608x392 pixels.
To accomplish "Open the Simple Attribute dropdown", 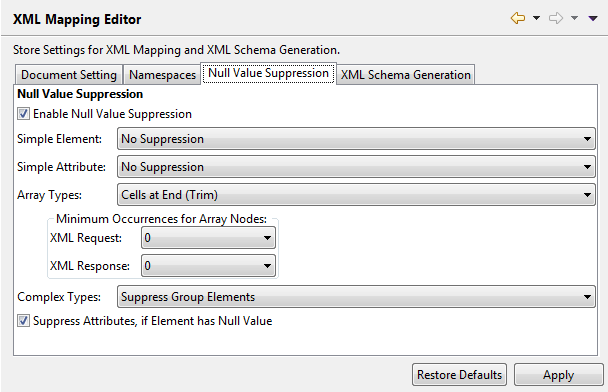I will point(356,167).
